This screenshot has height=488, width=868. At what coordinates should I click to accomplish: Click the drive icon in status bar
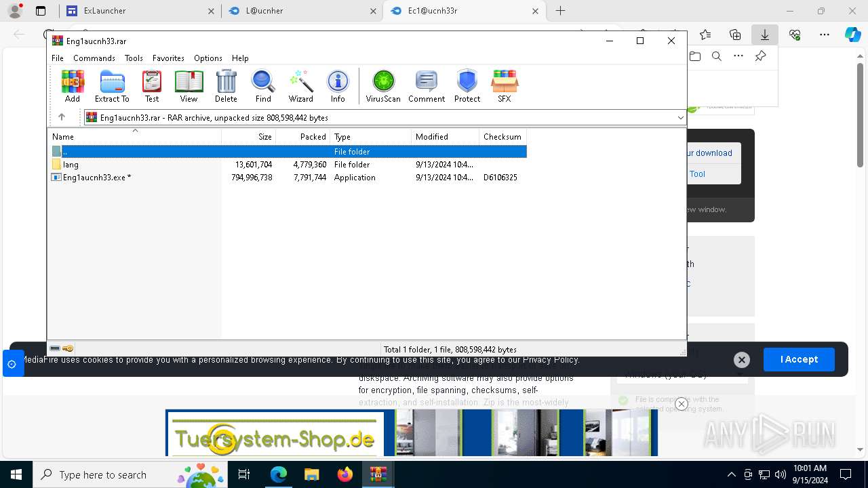tap(55, 348)
